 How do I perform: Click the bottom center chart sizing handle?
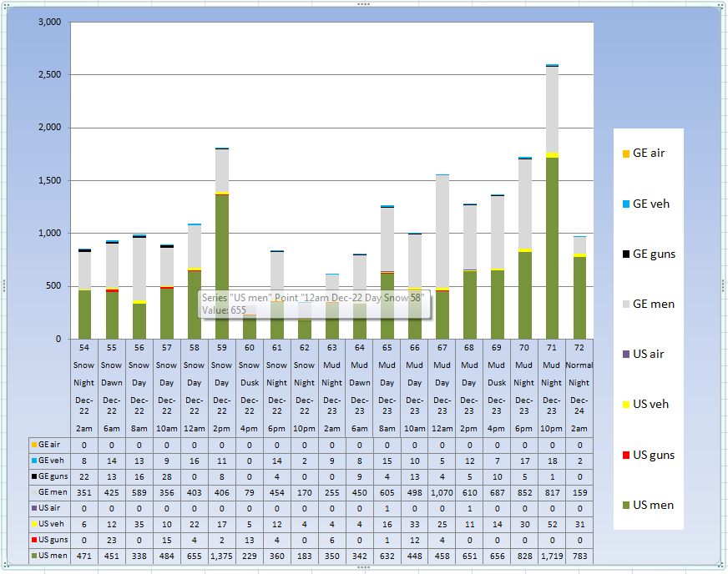(363, 567)
